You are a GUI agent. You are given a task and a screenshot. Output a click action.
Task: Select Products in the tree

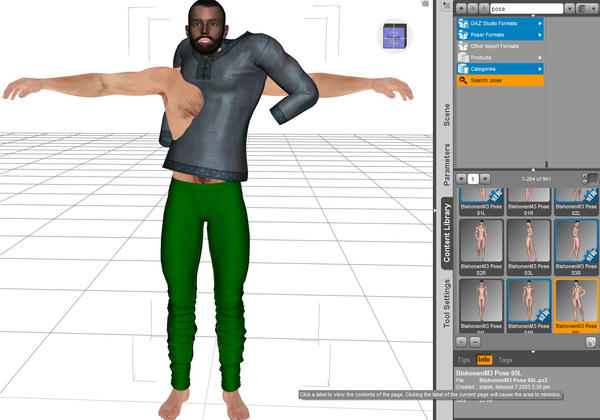click(500, 58)
